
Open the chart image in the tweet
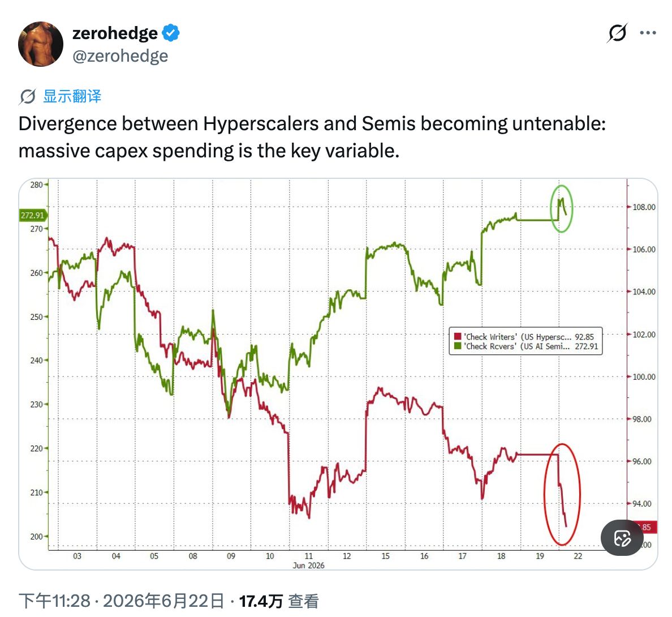[x=338, y=374]
